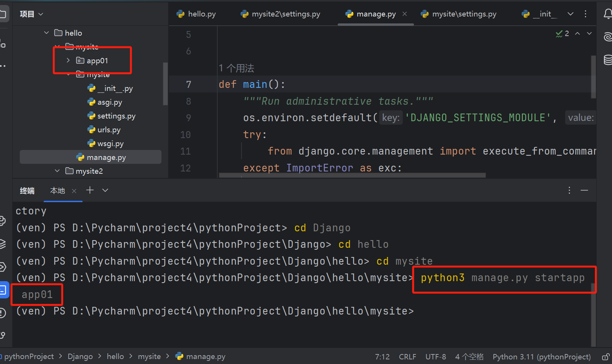Click the manage.py breadcrumb
612x364 pixels.
coord(200,357)
